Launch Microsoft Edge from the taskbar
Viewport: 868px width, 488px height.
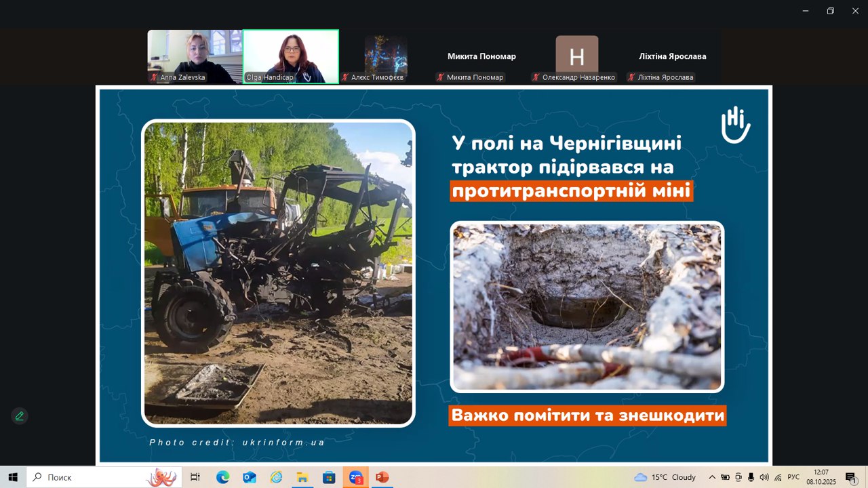(x=222, y=477)
